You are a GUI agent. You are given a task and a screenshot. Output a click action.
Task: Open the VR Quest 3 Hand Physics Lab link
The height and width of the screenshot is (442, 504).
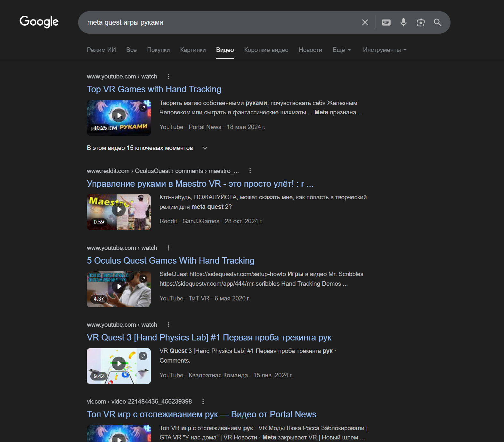[x=209, y=338]
